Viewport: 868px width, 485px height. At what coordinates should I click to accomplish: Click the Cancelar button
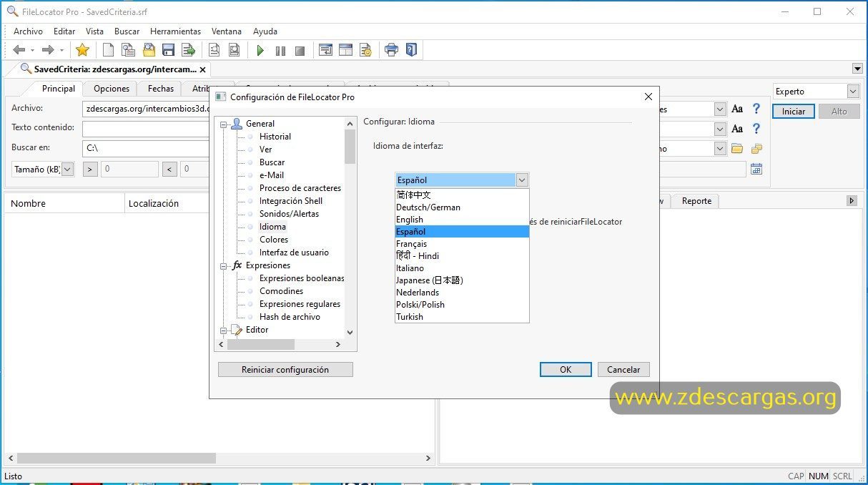[623, 370]
